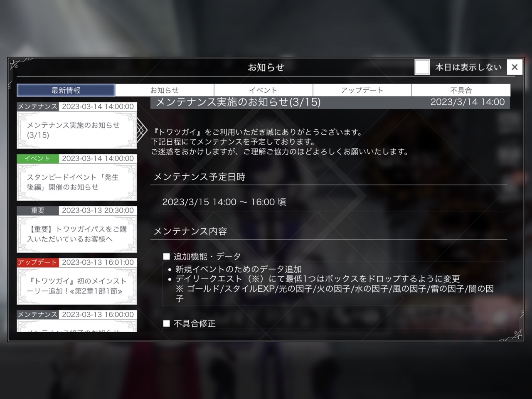532x399 pixels.
Task: Click the メンテナンス内容 heading
Action: (x=190, y=232)
